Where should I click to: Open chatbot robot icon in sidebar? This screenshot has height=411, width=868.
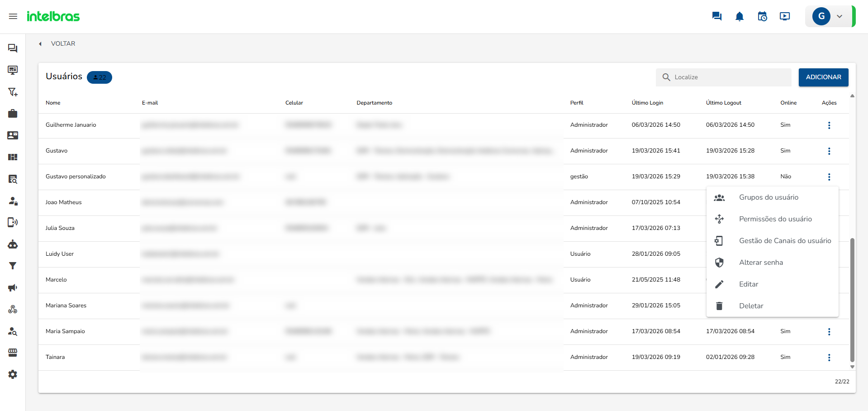click(x=13, y=244)
